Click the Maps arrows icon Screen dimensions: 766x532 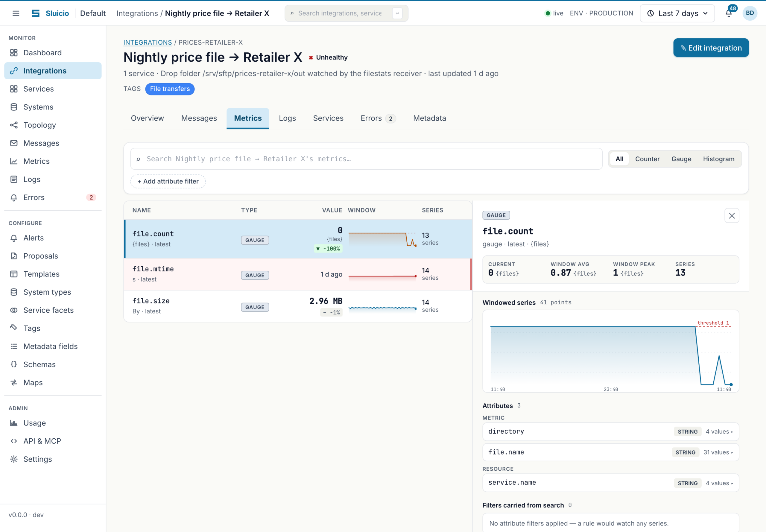14,382
